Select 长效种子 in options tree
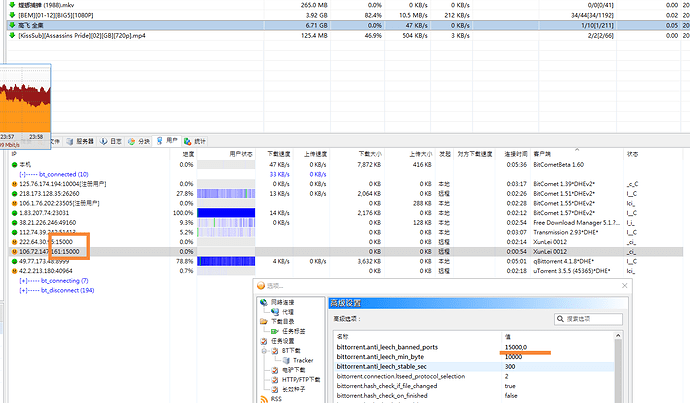 tap(294, 389)
